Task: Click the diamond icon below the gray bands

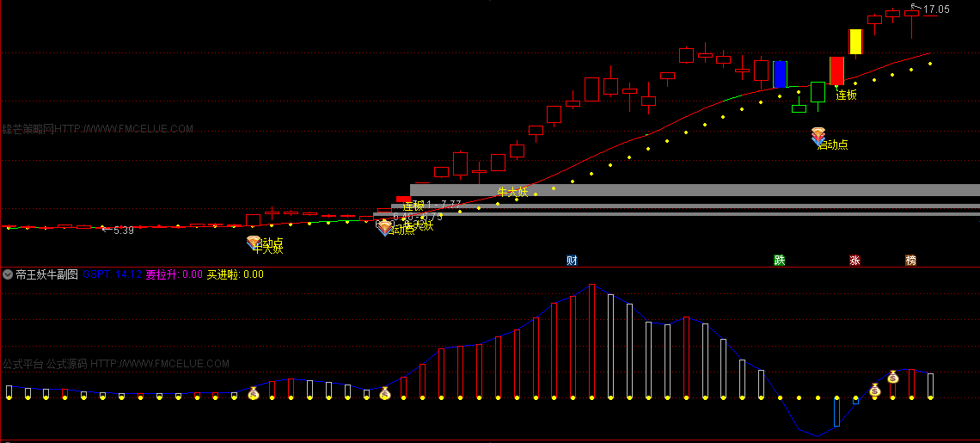Action: click(383, 228)
